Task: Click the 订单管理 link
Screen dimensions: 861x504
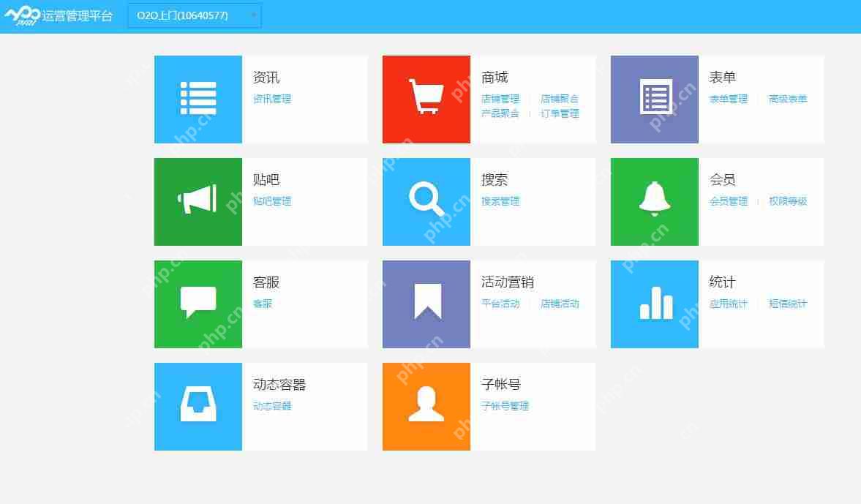Action: pyautogui.click(x=560, y=113)
